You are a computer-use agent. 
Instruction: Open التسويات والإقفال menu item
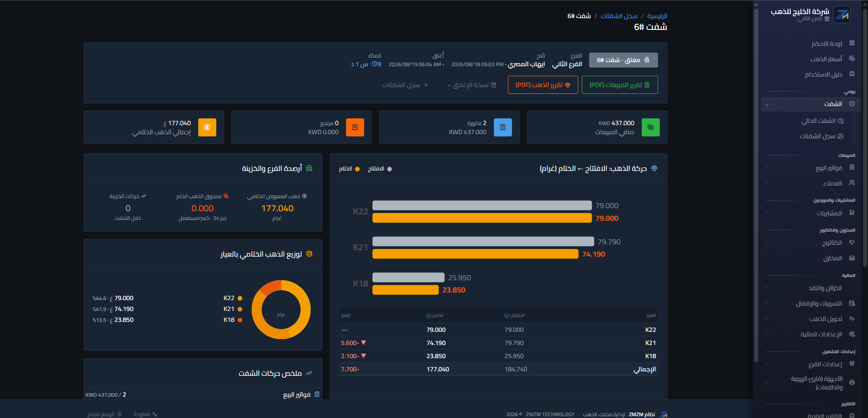819,303
